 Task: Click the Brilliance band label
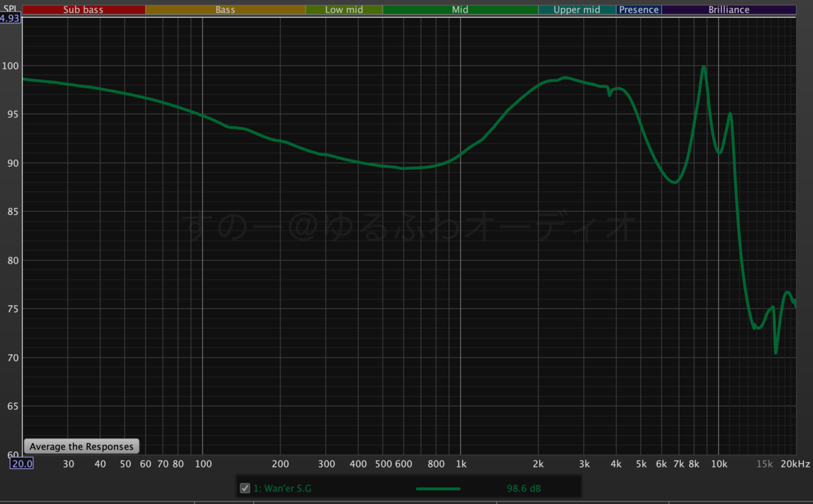click(x=729, y=9)
